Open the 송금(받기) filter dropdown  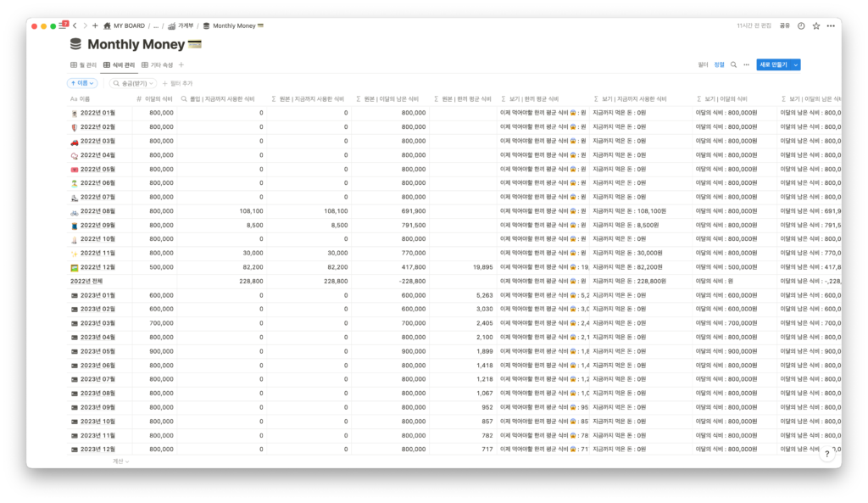tap(134, 83)
